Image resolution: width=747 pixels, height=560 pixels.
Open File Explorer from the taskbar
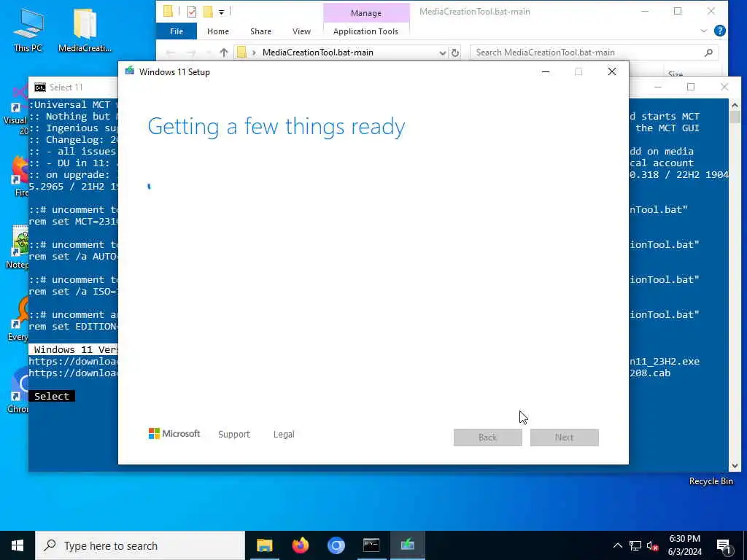coord(264,545)
